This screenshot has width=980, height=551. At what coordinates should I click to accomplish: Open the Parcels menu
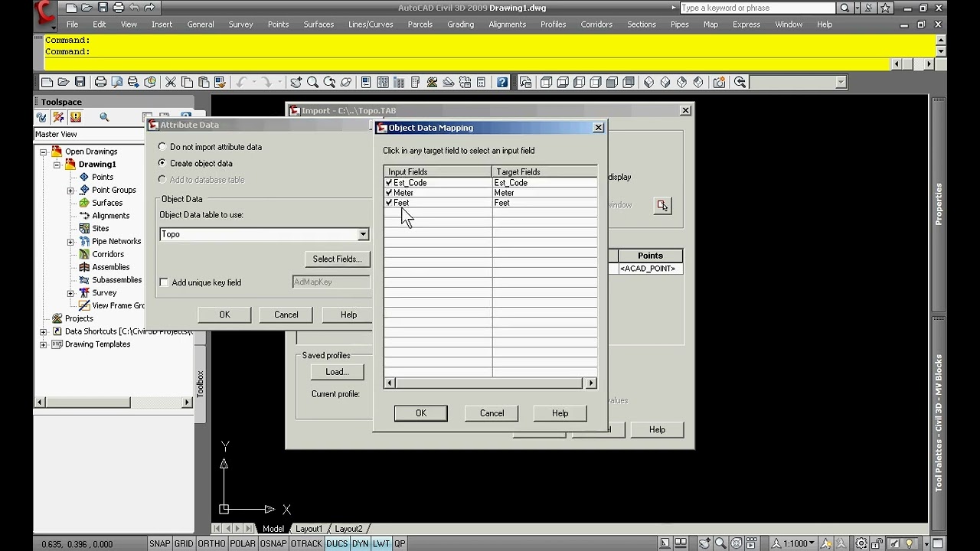[420, 24]
